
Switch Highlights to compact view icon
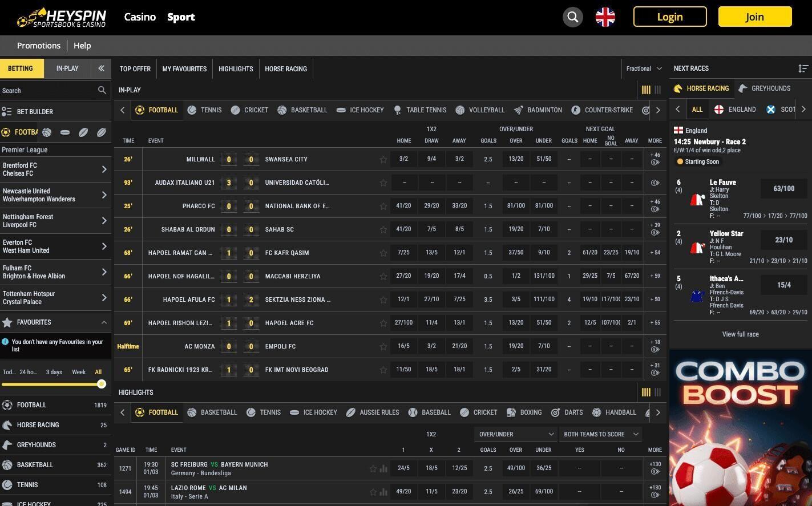click(657, 392)
